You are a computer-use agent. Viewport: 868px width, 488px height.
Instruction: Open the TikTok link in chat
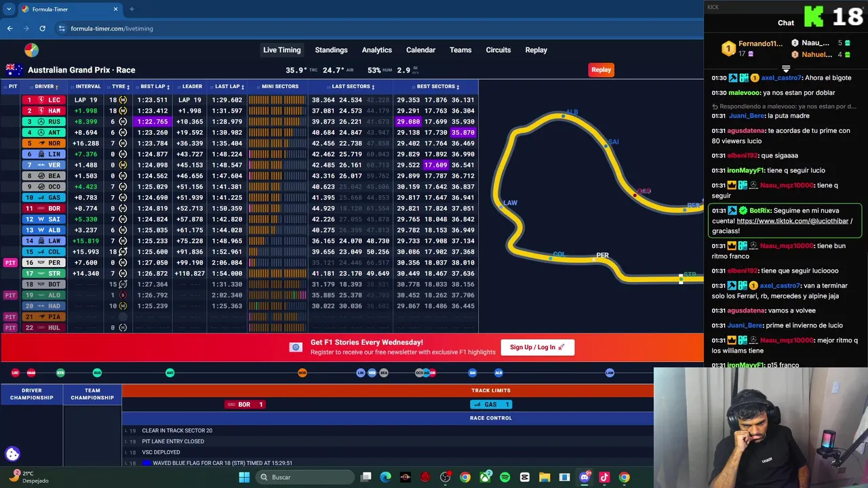pos(793,221)
